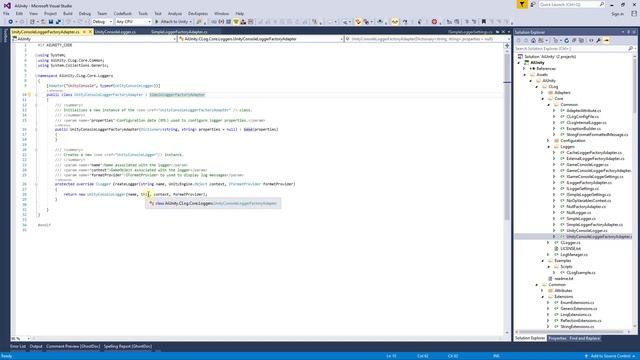Click the highlighted wave icon in toolbar
This screenshot has width=640, height=360.
click(395, 22)
